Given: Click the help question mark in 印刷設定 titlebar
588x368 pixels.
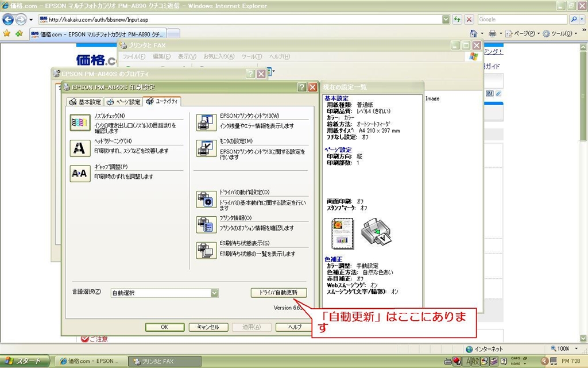Looking at the screenshot, I should 302,87.
